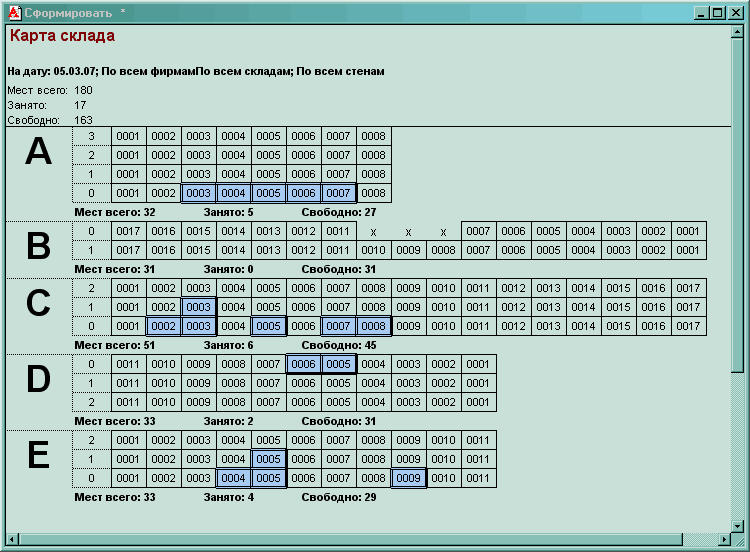Click cell 0011 in wall D row 2
750x552 pixels.
coord(128,402)
